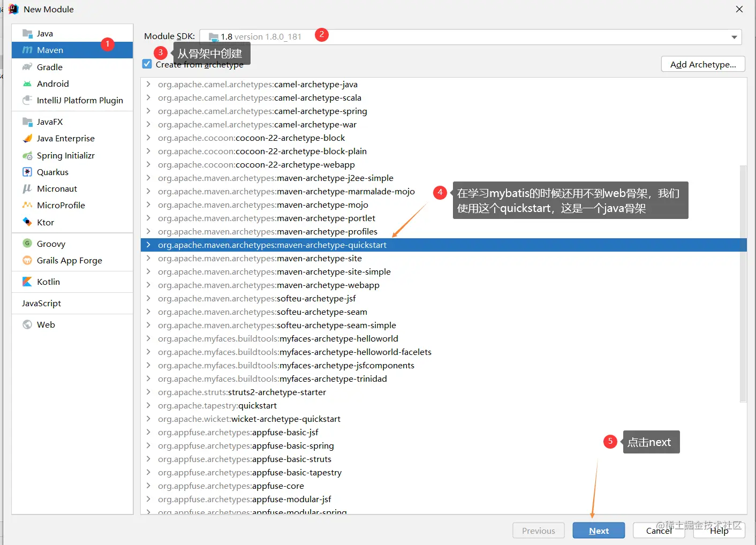Expand maven-archetype-quickstart node
Image resolution: width=756 pixels, height=545 pixels.
[x=148, y=245]
